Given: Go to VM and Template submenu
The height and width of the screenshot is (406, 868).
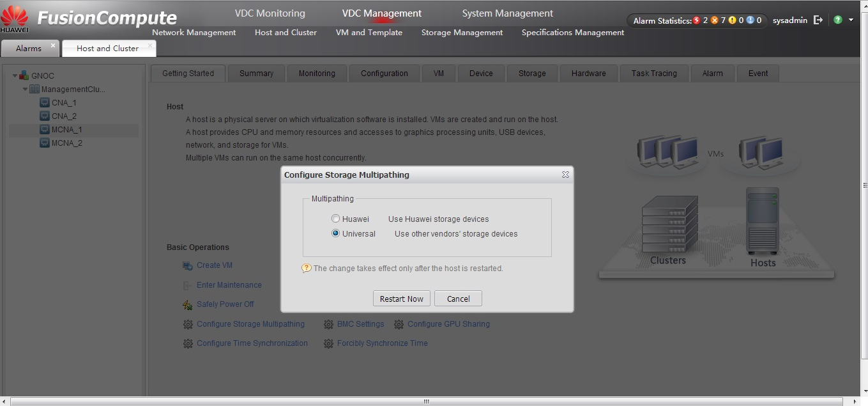Looking at the screenshot, I should tap(369, 33).
